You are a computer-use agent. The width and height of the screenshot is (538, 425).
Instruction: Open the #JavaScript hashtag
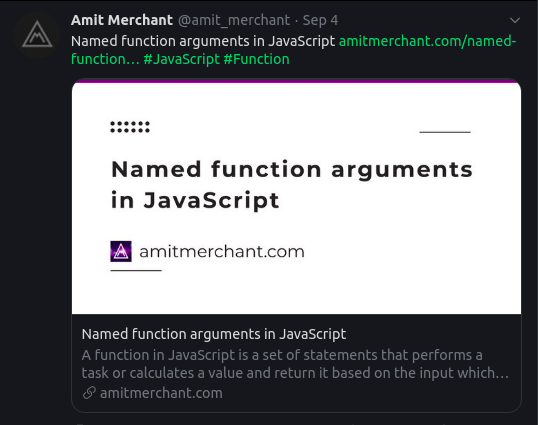pyautogui.click(x=182, y=59)
